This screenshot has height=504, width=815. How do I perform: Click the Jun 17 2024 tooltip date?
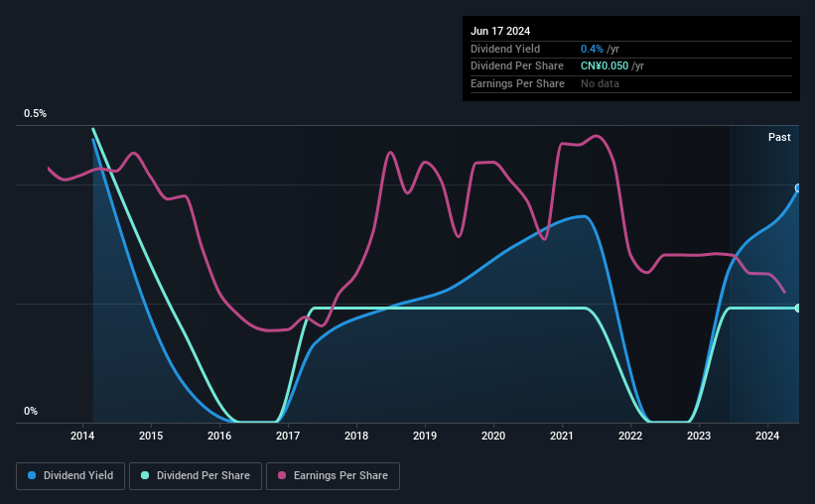click(x=500, y=31)
